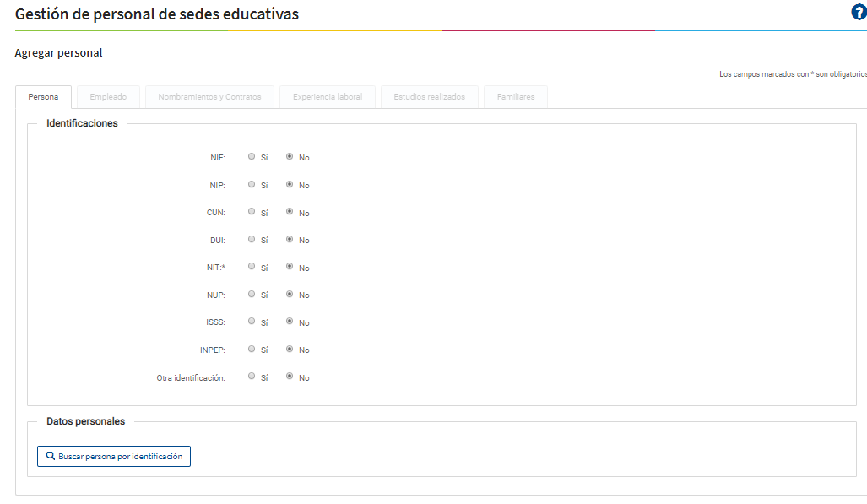Open the Estudios realizados tab
867x504 pixels.
[x=429, y=97]
